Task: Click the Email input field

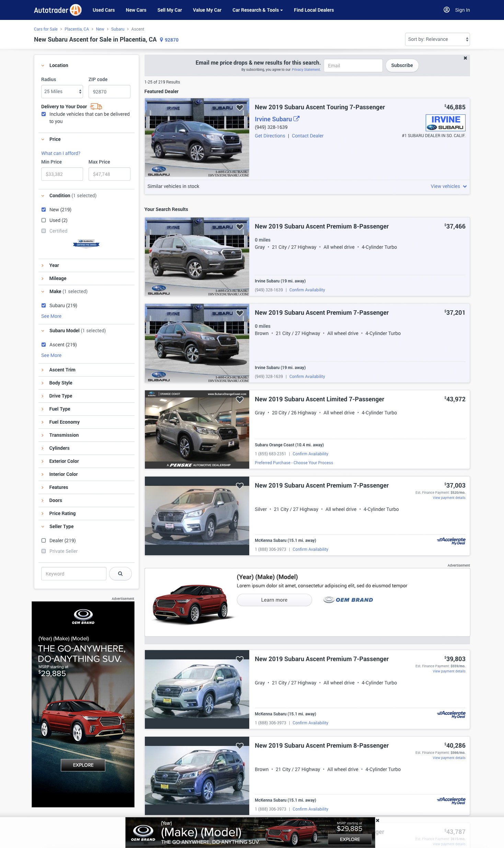Action: [x=353, y=65]
